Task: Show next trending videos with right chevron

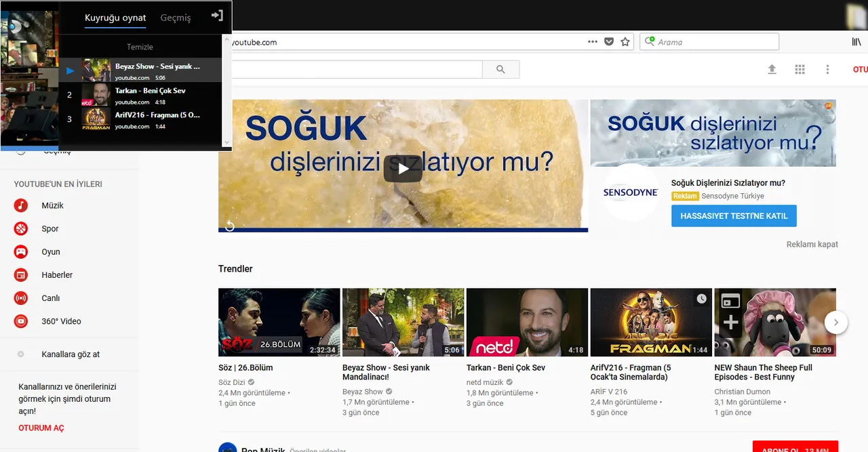Action: click(836, 323)
